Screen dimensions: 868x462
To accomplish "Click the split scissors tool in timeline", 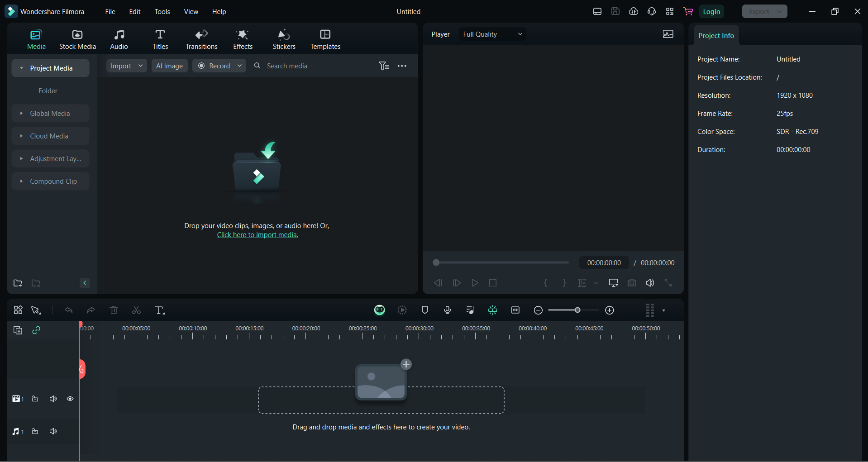I will tap(136, 310).
